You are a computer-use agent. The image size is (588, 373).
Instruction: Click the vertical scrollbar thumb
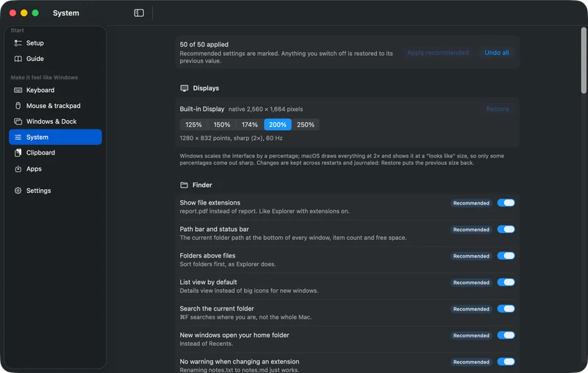(x=584, y=60)
